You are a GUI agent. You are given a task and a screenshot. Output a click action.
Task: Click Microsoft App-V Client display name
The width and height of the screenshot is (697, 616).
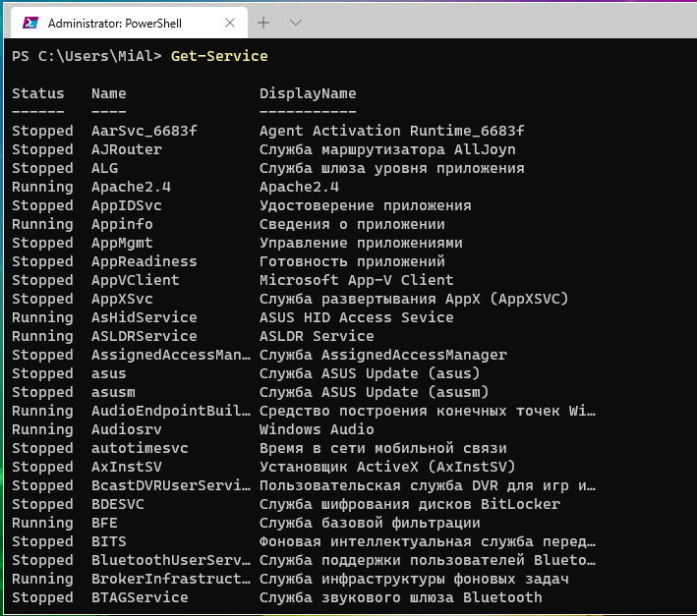[x=357, y=280]
